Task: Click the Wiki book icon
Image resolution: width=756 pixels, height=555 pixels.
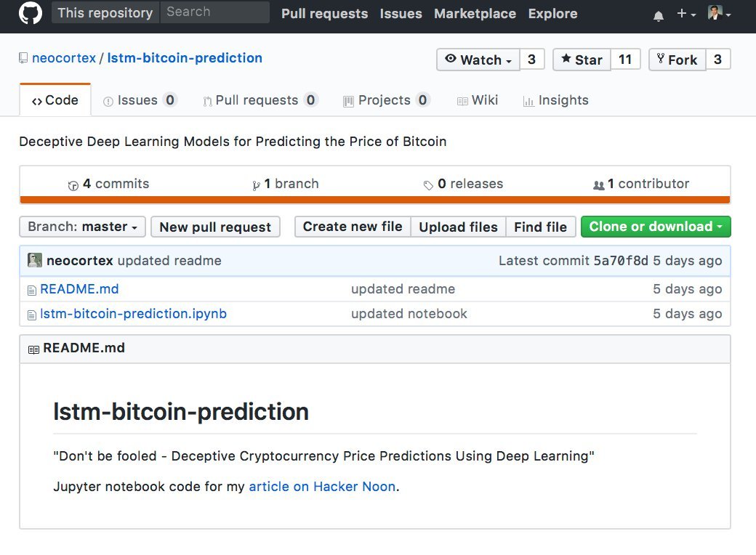Action: click(462, 101)
